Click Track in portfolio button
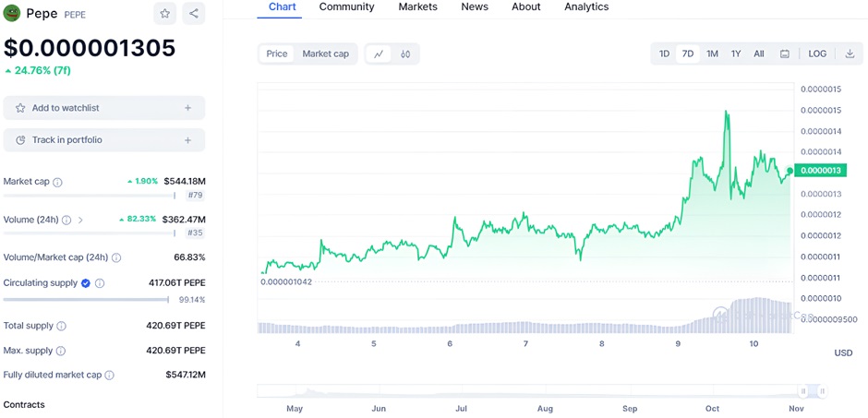The height and width of the screenshot is (418, 868). click(103, 140)
